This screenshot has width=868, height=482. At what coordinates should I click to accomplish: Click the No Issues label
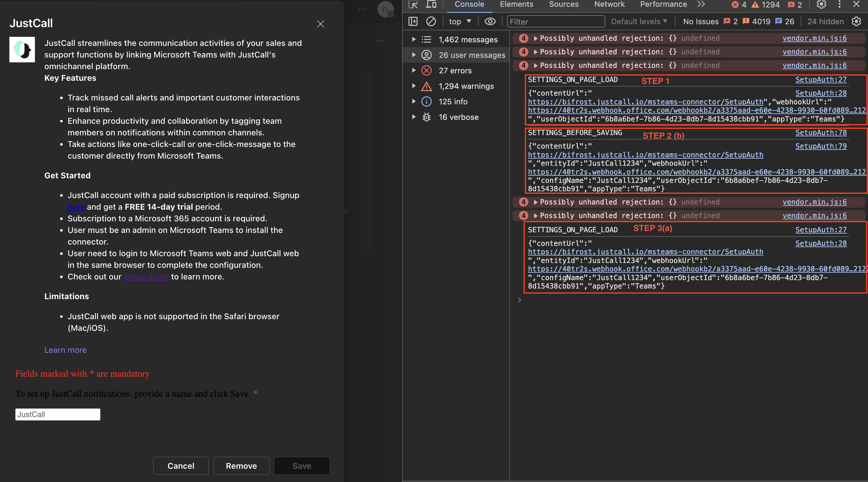[x=701, y=22]
